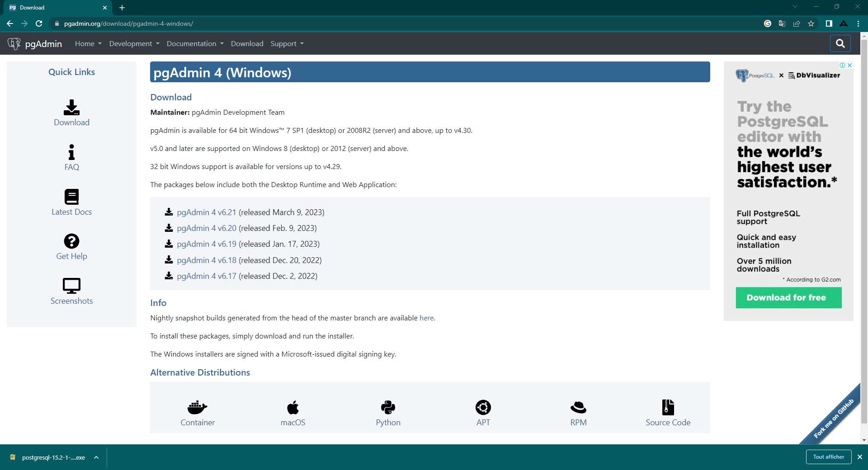Click the site lock icon in address bar

pyautogui.click(x=57, y=23)
